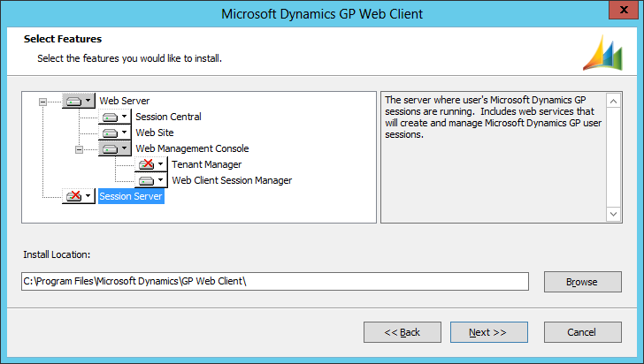Screen dimensions: 644x364
Task: Click the Session Server red X icon
Action: [x=79, y=196]
